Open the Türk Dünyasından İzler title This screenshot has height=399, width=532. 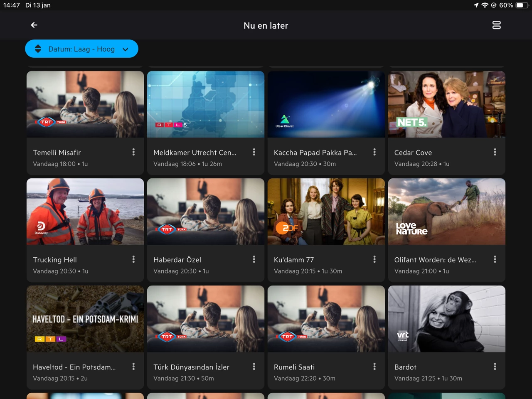coord(191,367)
